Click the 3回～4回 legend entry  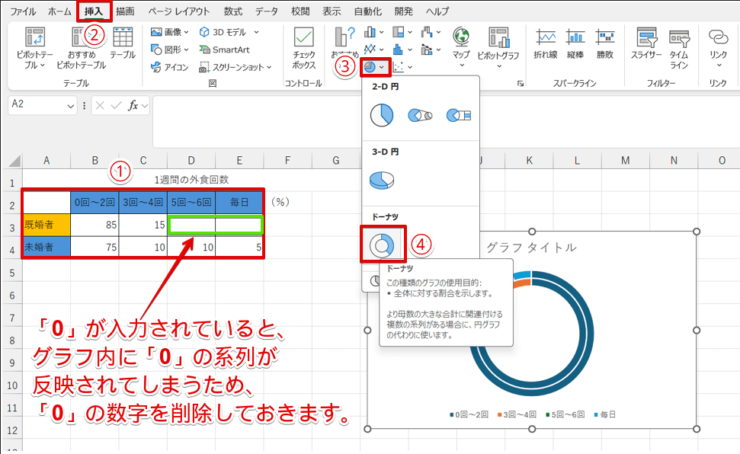pos(517,414)
